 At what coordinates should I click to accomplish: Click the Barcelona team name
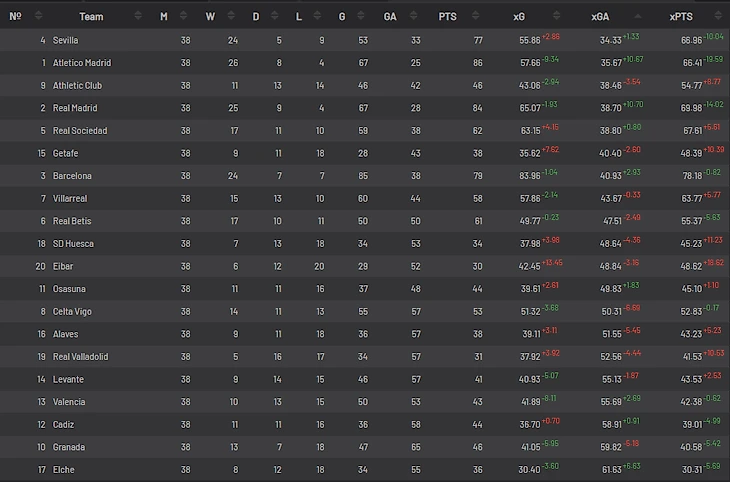(71, 176)
